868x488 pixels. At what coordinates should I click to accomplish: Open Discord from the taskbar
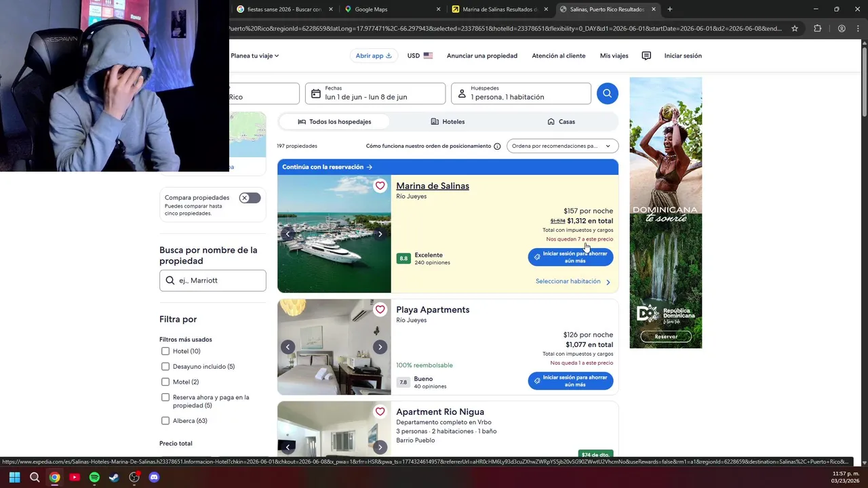154,477
